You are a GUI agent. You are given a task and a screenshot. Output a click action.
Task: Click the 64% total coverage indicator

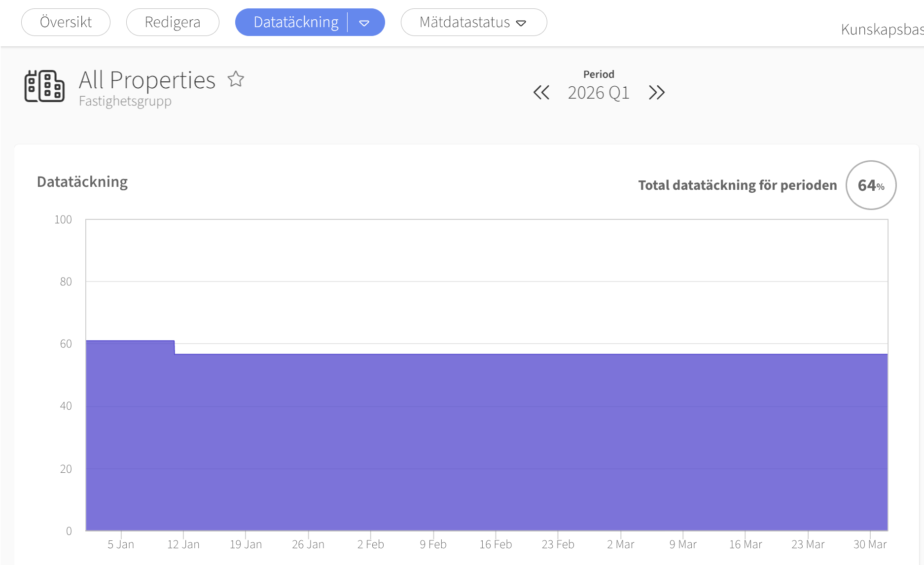tap(871, 185)
